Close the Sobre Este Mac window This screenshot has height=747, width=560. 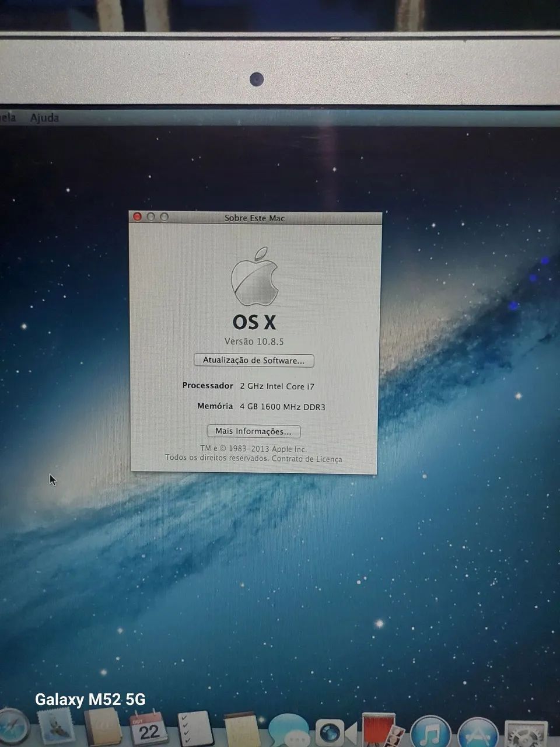click(138, 217)
